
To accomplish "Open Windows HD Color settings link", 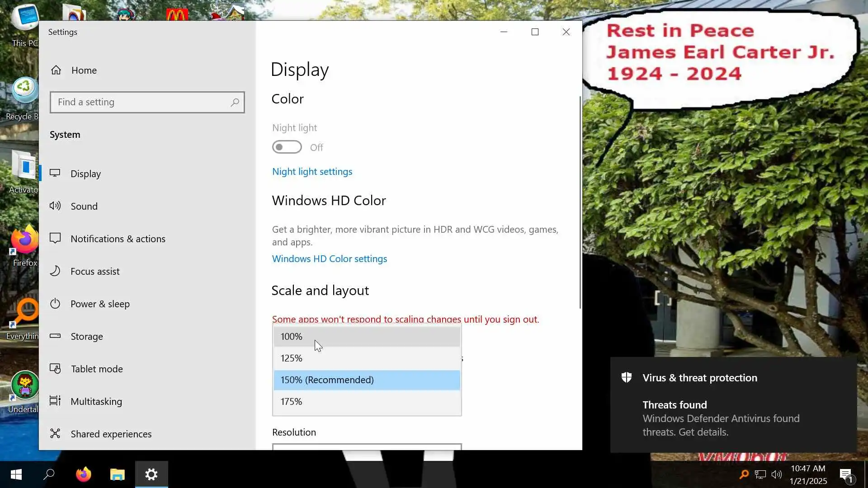I will (x=329, y=259).
